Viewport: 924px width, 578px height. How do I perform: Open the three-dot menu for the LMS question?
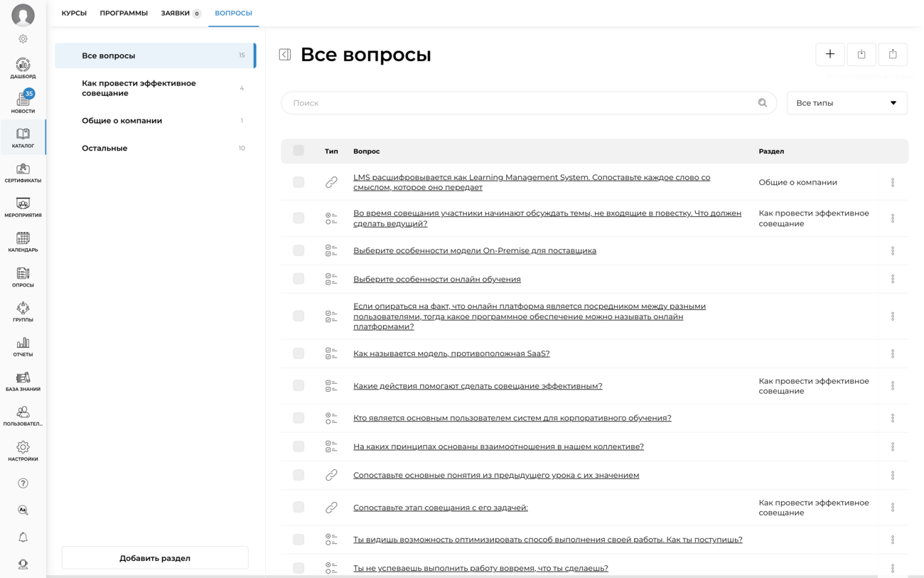tap(893, 183)
